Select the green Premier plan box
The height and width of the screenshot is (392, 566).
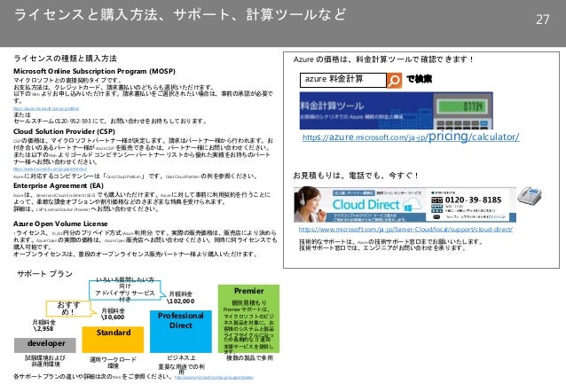248,318
